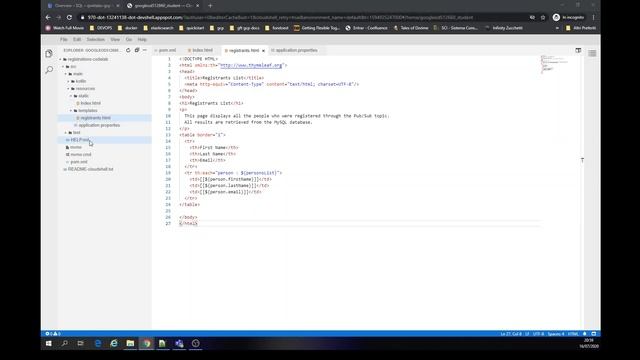
Task: Click the errors and warnings status indicator
Action: point(53,334)
